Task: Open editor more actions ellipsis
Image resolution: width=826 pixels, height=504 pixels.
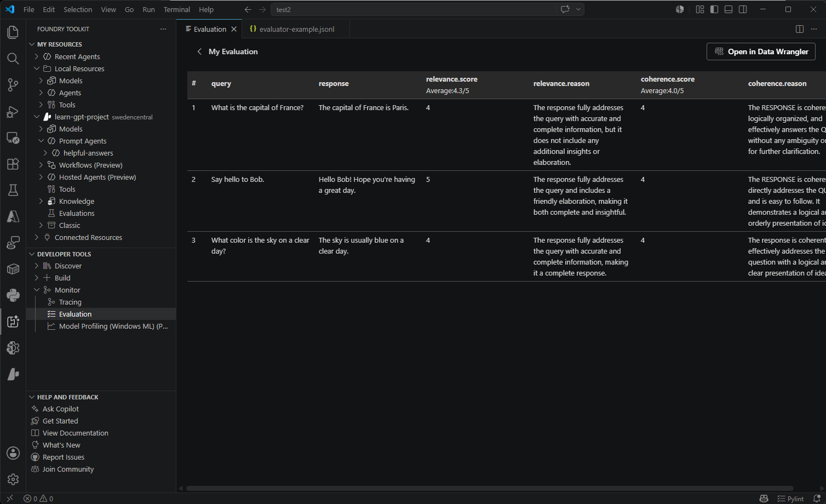Action: (x=814, y=29)
